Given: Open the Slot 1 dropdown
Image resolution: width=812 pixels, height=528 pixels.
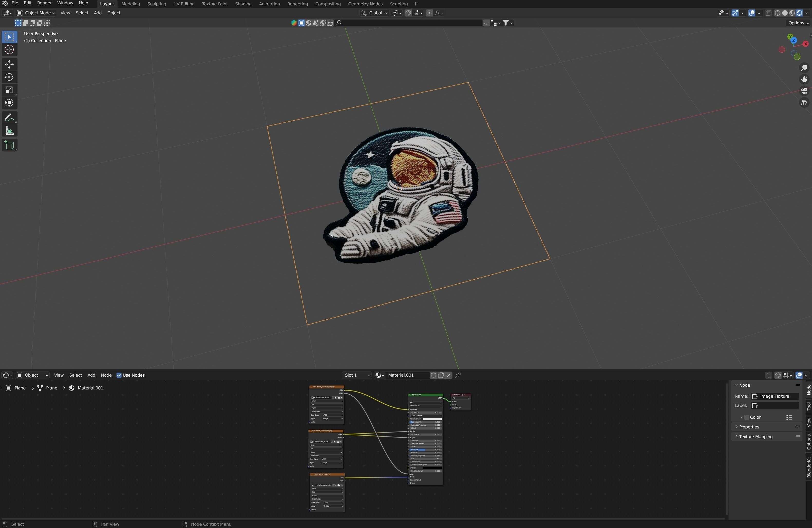Looking at the screenshot, I should [x=357, y=375].
